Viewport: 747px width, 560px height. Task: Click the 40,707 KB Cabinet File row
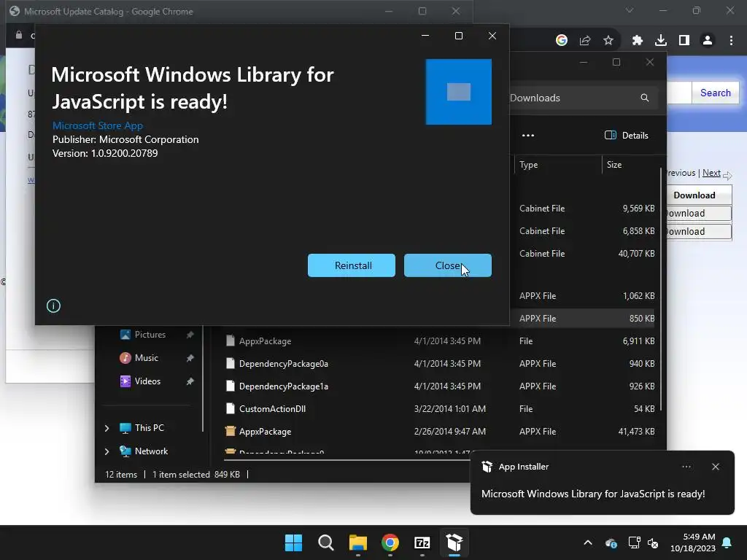tap(582, 253)
